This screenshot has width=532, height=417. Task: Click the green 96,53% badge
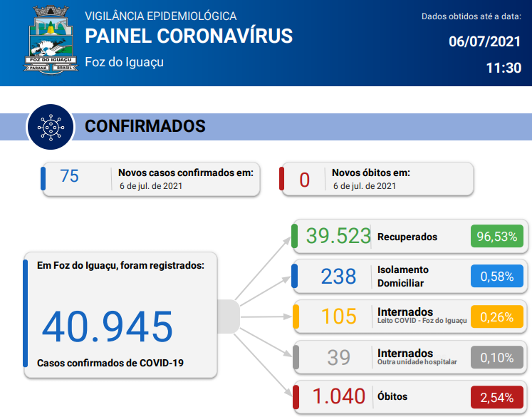(x=496, y=236)
